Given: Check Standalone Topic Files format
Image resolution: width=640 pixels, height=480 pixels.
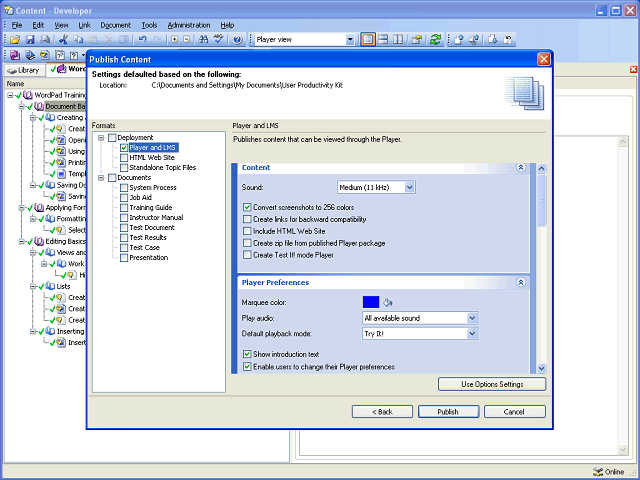Looking at the screenshot, I should [124, 168].
